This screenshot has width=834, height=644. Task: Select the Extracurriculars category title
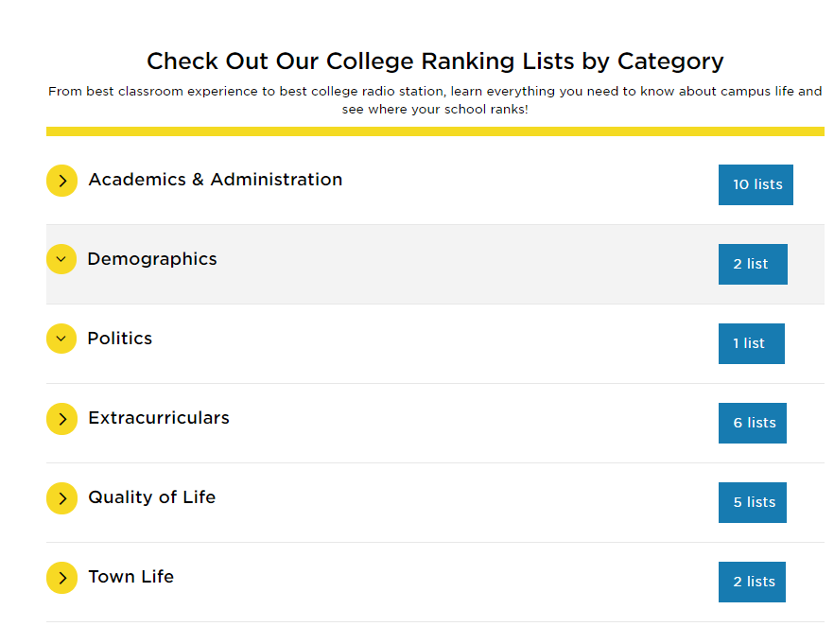pos(159,418)
